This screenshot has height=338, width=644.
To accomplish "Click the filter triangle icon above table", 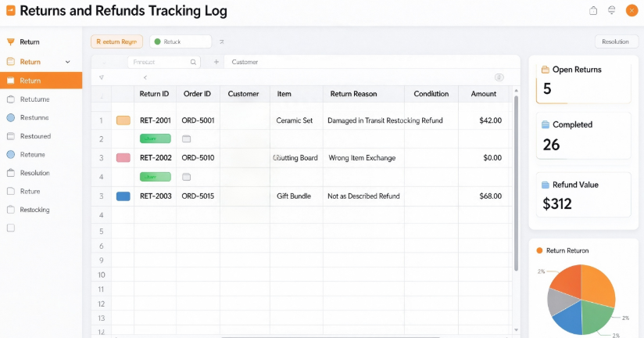I will (x=102, y=77).
